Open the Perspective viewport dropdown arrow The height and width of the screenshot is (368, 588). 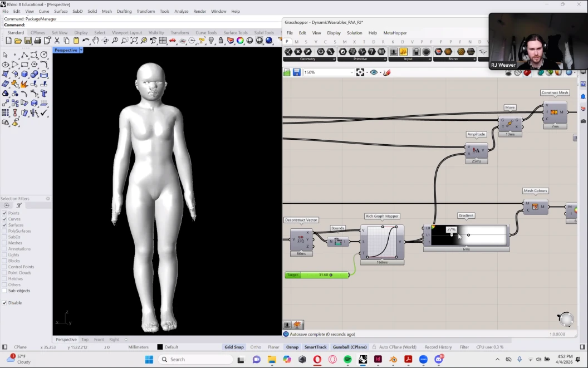(x=81, y=50)
